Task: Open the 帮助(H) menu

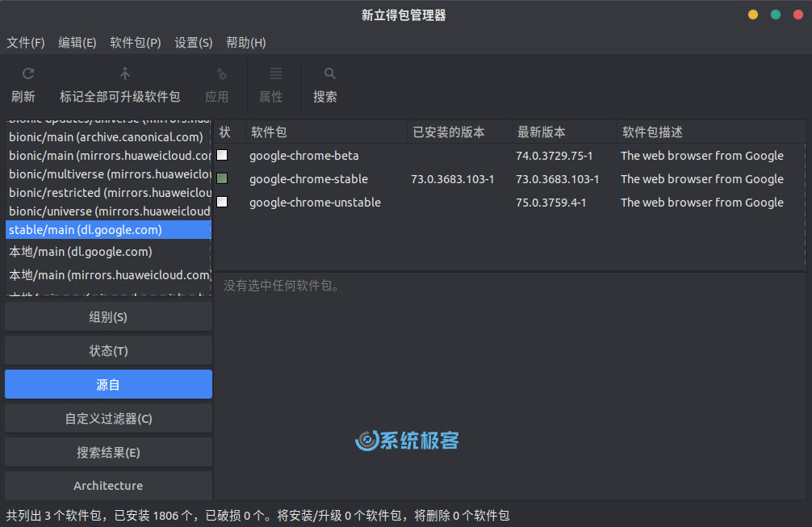Action: [246, 43]
